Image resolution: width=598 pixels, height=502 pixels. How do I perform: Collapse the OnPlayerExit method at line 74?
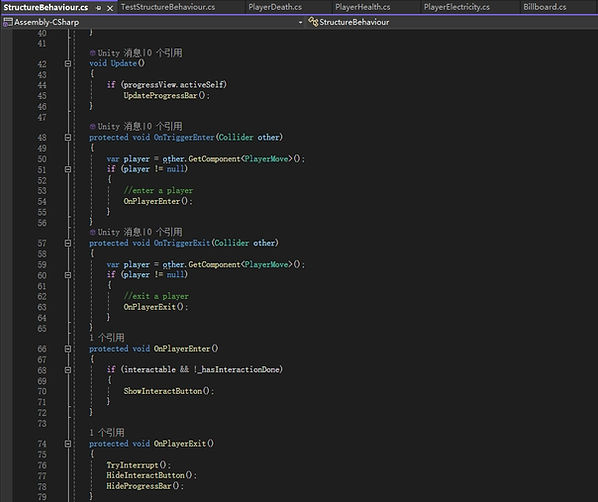pos(68,444)
